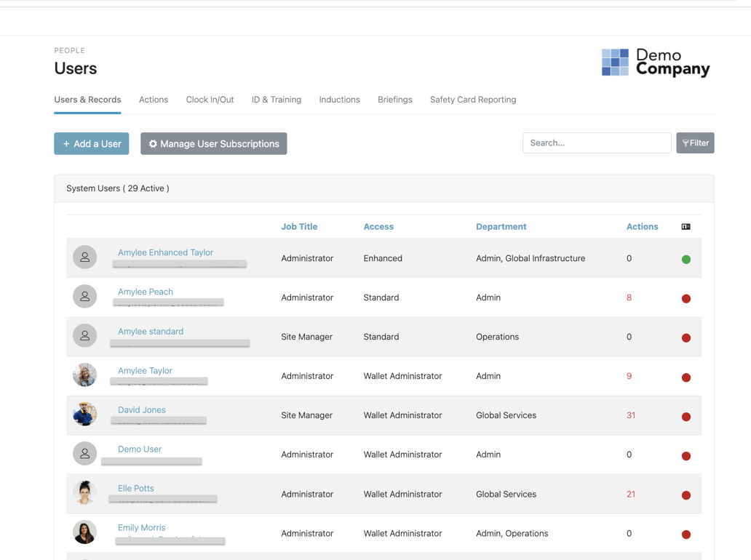The image size is (751, 560).
Task: Click the Add a User button
Action: (92, 143)
